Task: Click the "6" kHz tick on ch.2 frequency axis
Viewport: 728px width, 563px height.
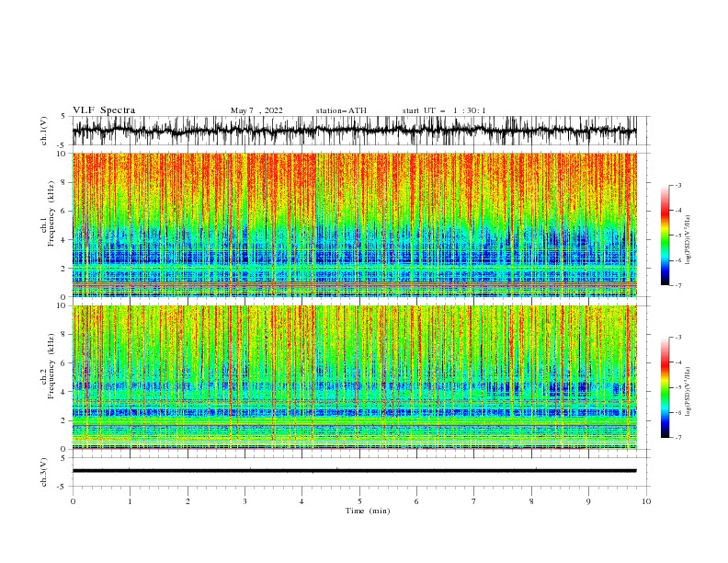Action: click(x=63, y=362)
